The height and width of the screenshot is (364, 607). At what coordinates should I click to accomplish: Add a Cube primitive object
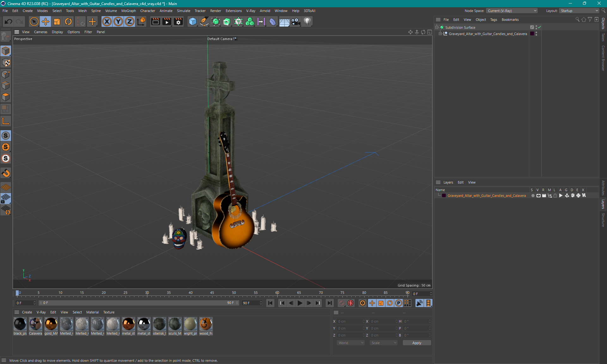(193, 21)
